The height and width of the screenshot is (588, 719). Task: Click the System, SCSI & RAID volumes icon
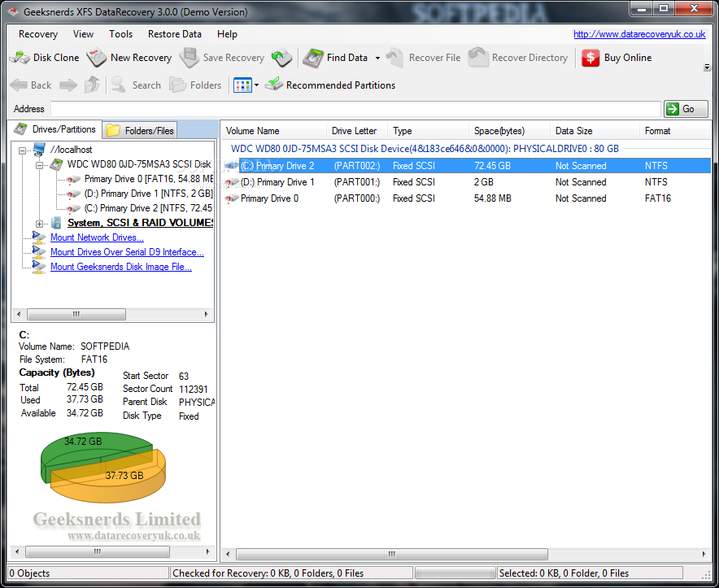(x=56, y=223)
